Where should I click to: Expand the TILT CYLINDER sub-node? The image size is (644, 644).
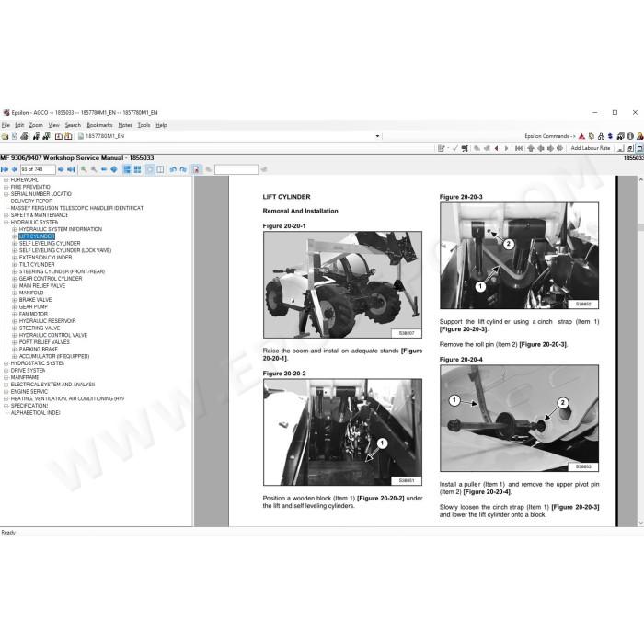(x=15, y=265)
